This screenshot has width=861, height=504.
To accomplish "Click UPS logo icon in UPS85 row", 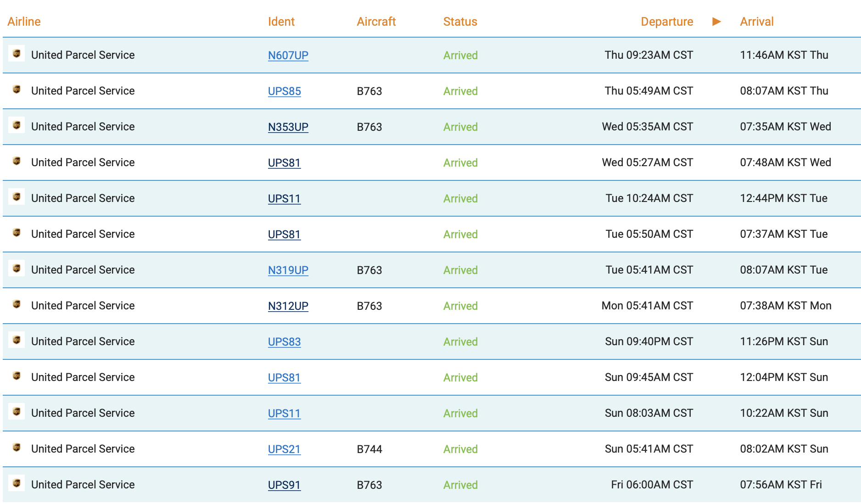I will (17, 90).
